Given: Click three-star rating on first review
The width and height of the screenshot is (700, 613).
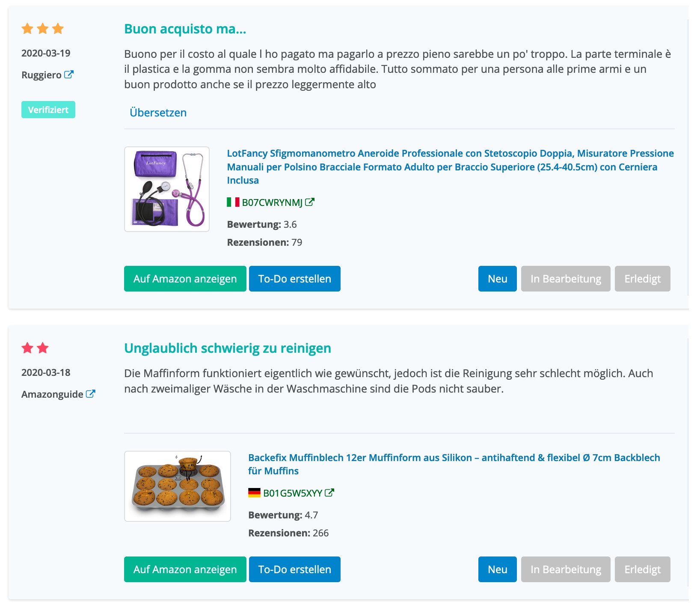Looking at the screenshot, I should point(43,29).
